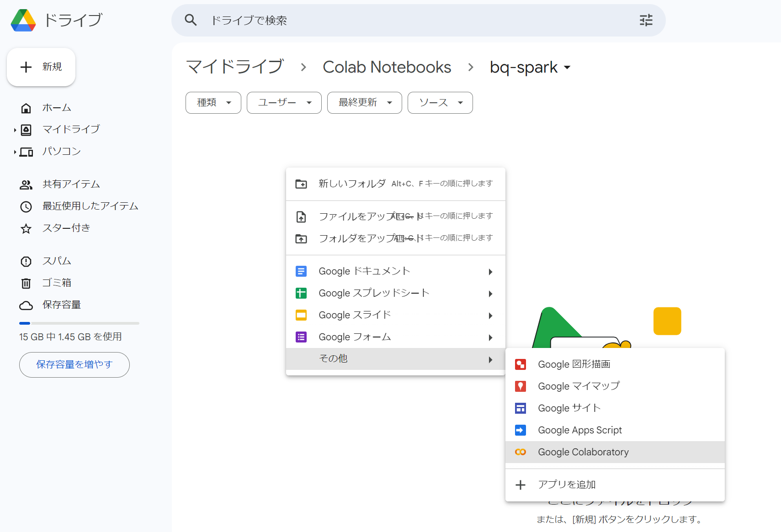781x532 pixels.
Task: Click the 共有アイテム people icon
Action: (26, 185)
